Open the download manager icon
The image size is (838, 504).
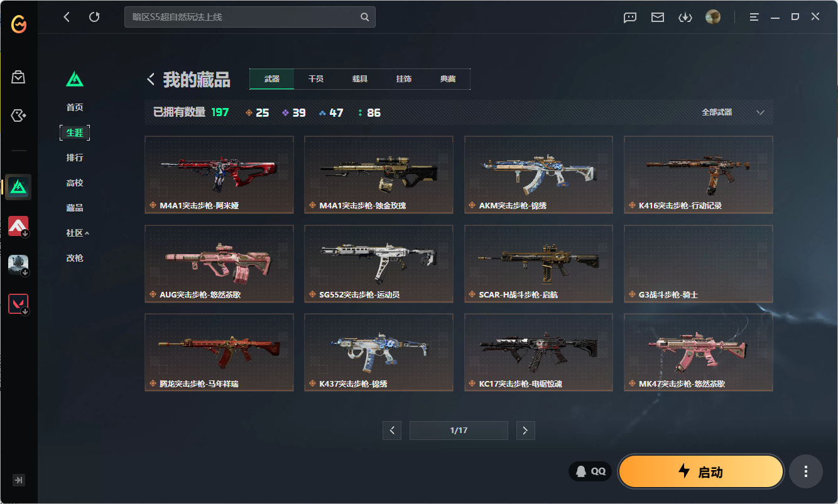(685, 17)
